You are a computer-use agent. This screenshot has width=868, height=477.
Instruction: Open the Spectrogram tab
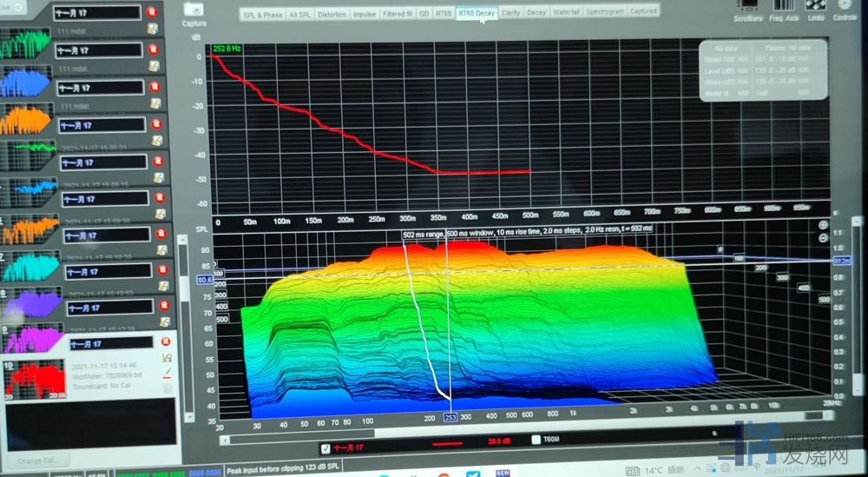(x=604, y=13)
